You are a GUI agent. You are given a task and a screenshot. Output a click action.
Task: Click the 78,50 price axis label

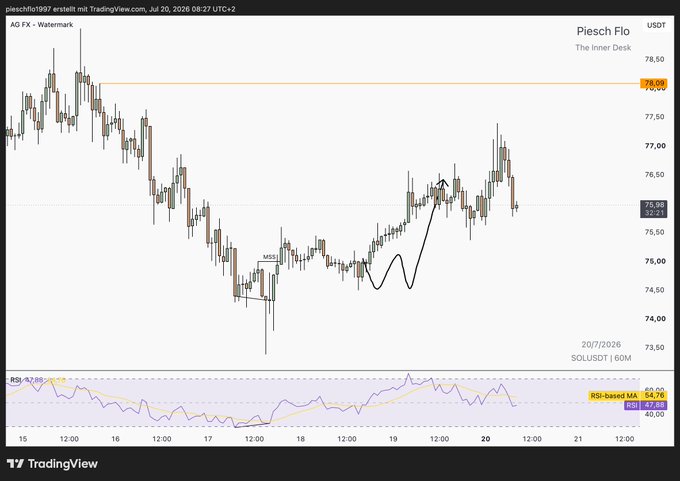coord(654,59)
